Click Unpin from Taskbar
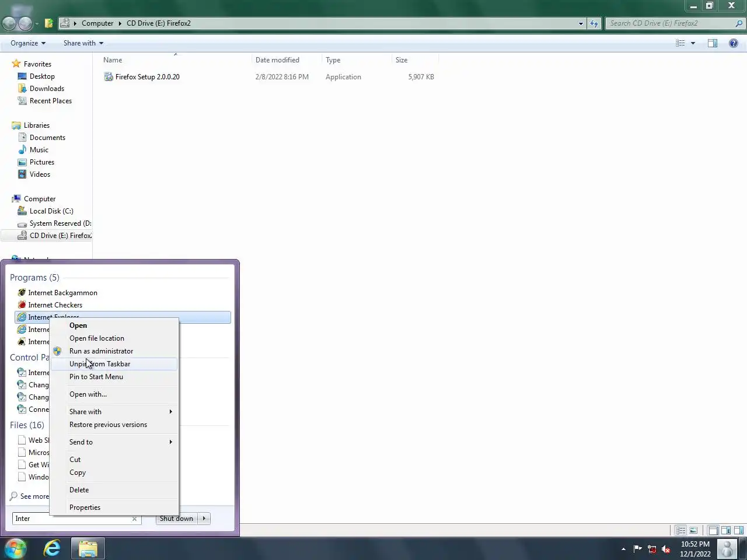The height and width of the screenshot is (560, 747). click(114, 364)
